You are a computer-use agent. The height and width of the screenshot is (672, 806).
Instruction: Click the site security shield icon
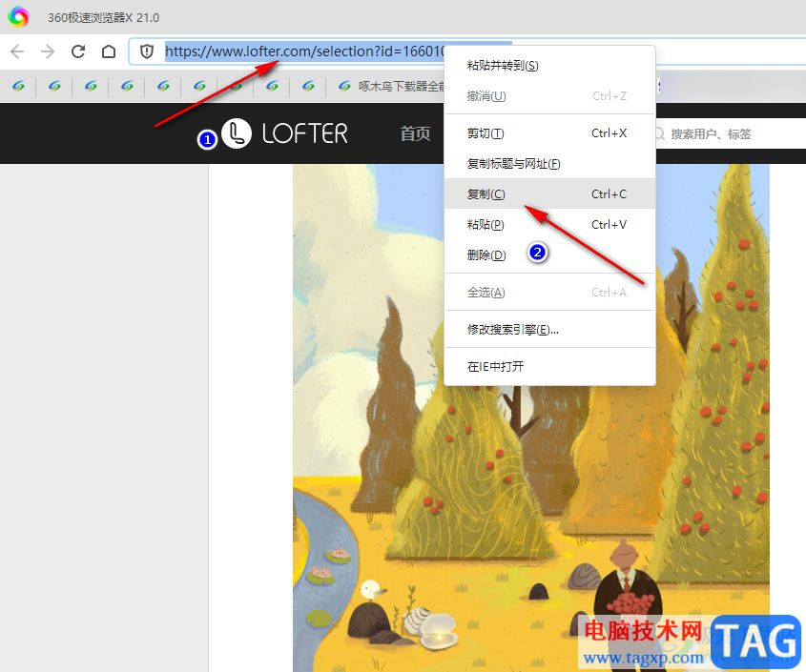147,51
